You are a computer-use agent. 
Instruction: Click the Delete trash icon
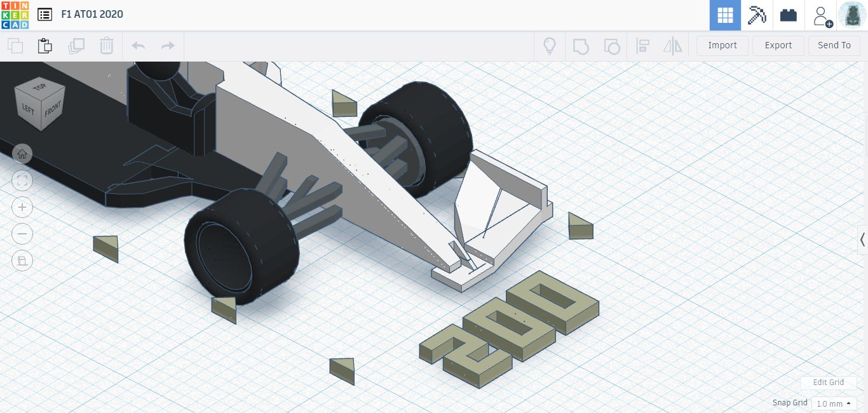tap(106, 46)
